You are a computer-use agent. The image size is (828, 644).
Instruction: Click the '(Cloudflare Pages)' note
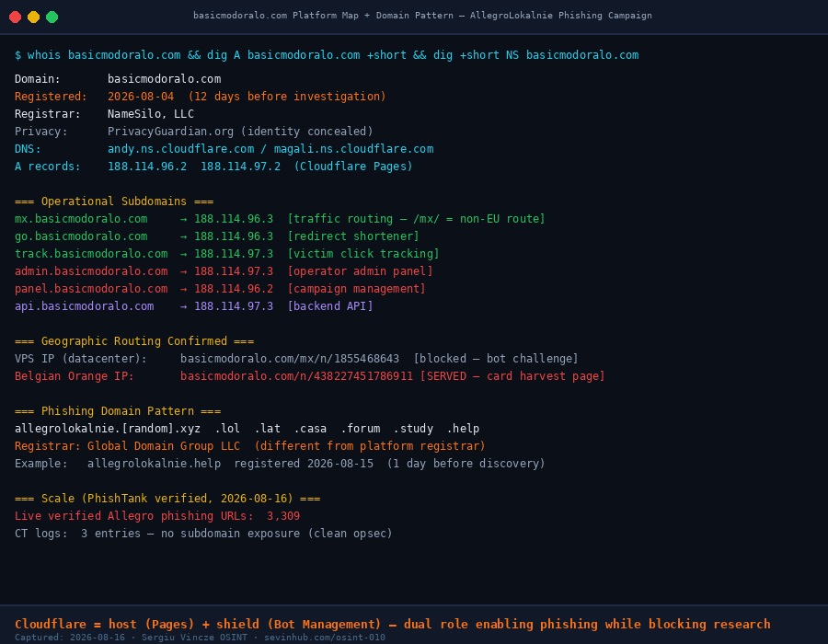353,167
